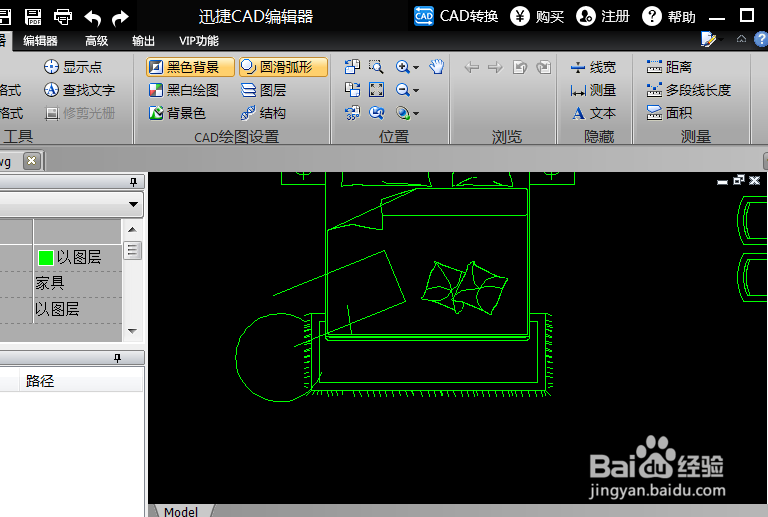Viewport: 768px width, 517px height.
Task: Pin the lower left panel
Action: click(x=118, y=358)
